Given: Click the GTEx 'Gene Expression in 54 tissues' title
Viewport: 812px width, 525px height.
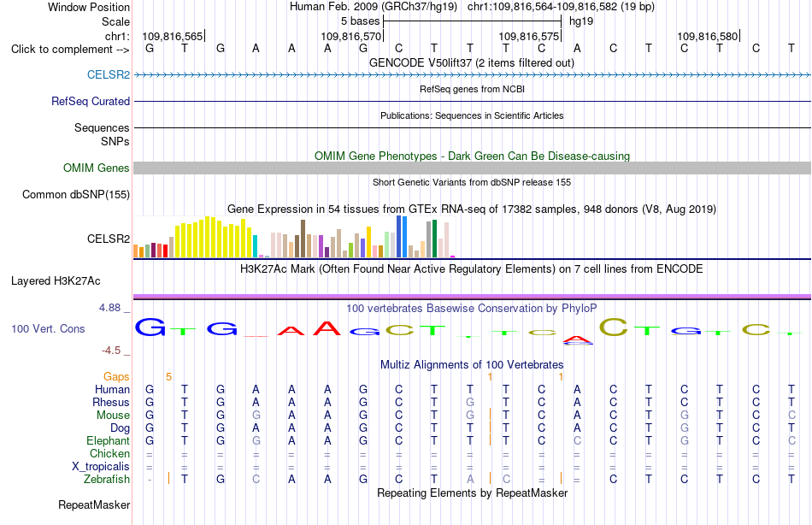Looking at the screenshot, I should 472,209.
